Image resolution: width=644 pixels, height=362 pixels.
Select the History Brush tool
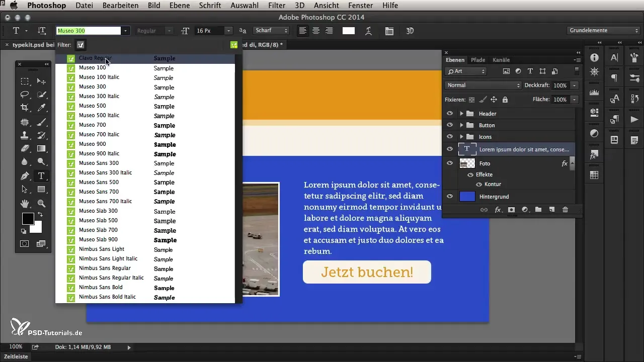tap(42, 135)
